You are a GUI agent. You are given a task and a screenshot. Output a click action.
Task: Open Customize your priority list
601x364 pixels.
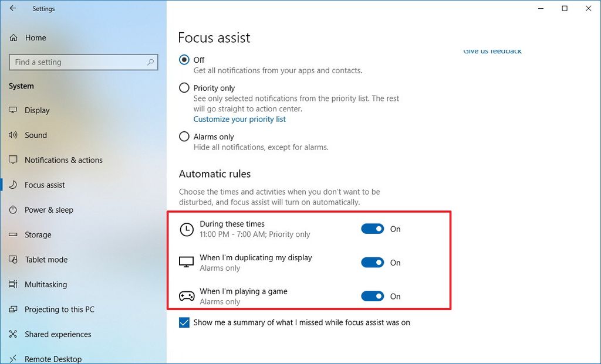pyautogui.click(x=239, y=119)
